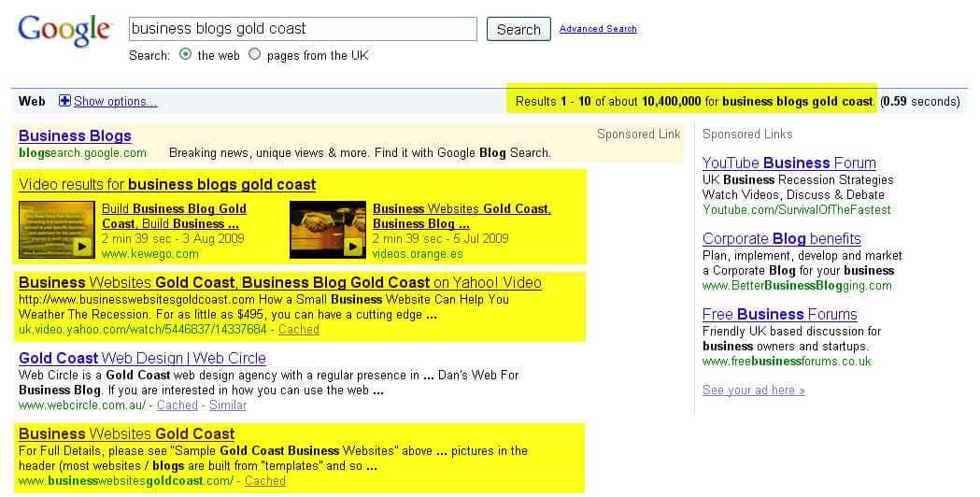The image size is (980, 497).
Task: Click the Google logo
Action: click(x=64, y=31)
